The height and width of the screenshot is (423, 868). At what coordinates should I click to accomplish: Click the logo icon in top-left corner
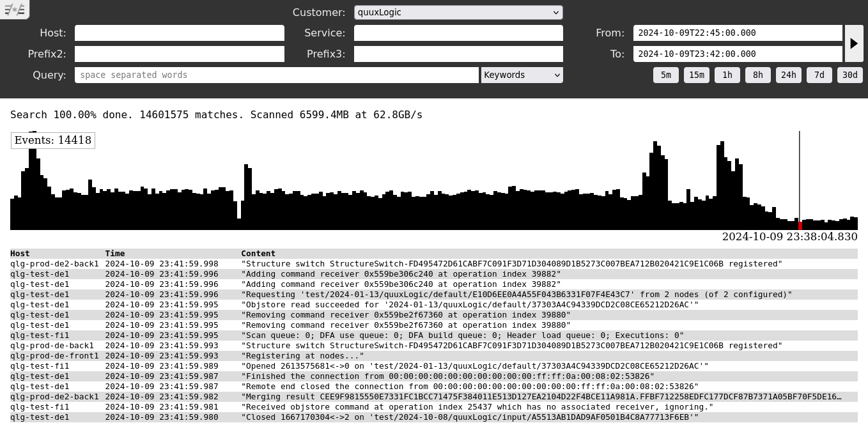click(14, 10)
